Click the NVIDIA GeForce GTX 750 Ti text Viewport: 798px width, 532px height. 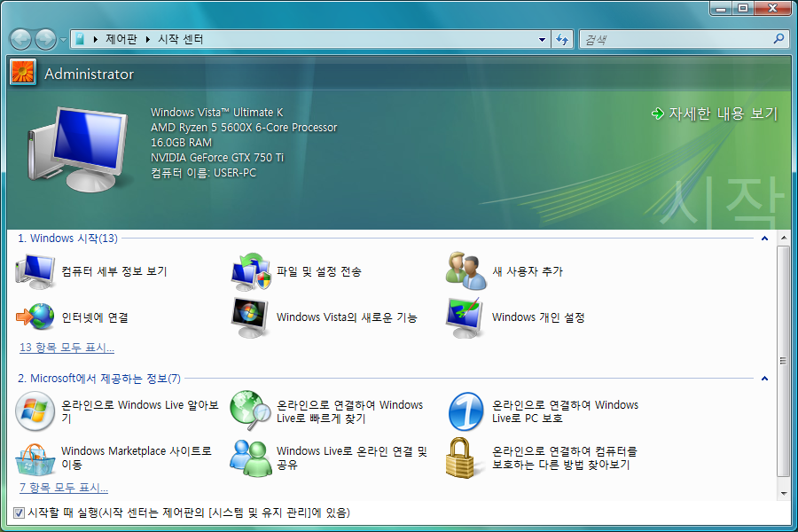pos(217,157)
